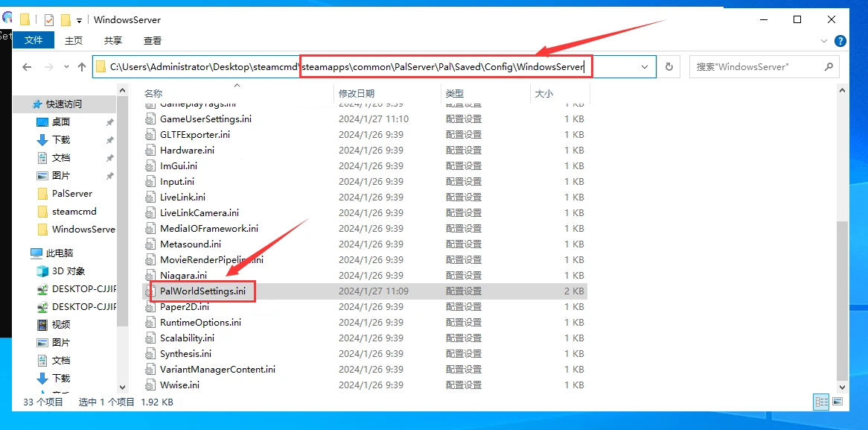The image size is (868, 430).
Task: Click the 2 KB size cell
Action: [574, 291]
